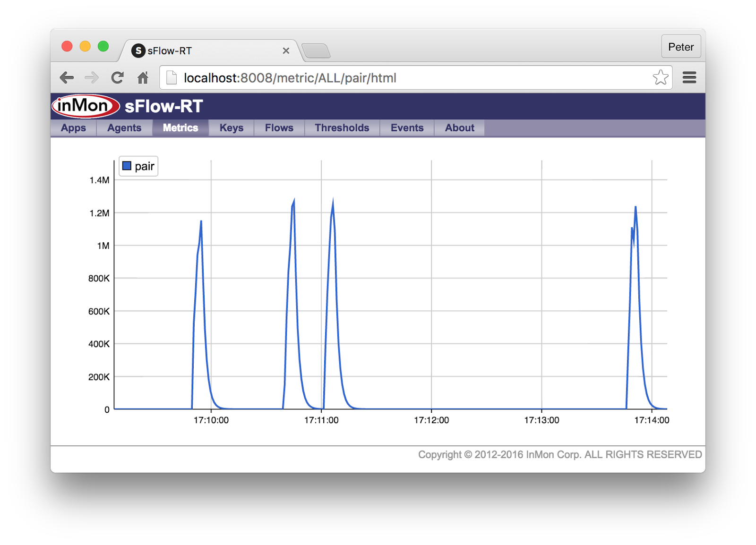The height and width of the screenshot is (545, 756).
Task: Click the browser back navigation arrow
Action: (67, 77)
